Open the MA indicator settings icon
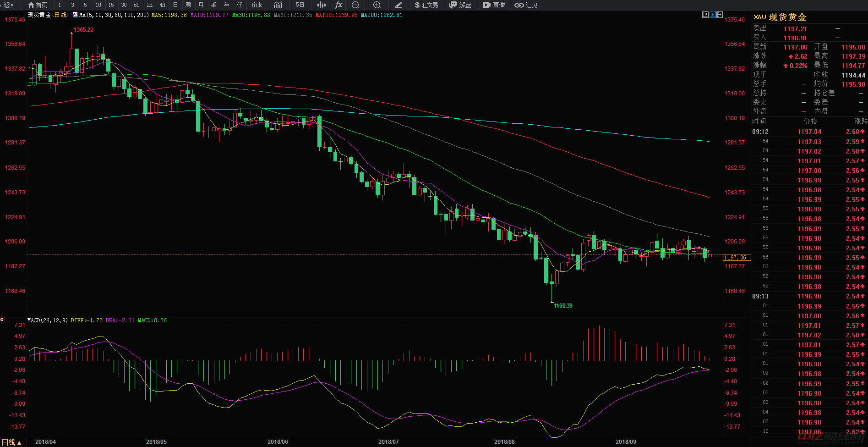This screenshot has width=868, height=447. click(x=75, y=15)
